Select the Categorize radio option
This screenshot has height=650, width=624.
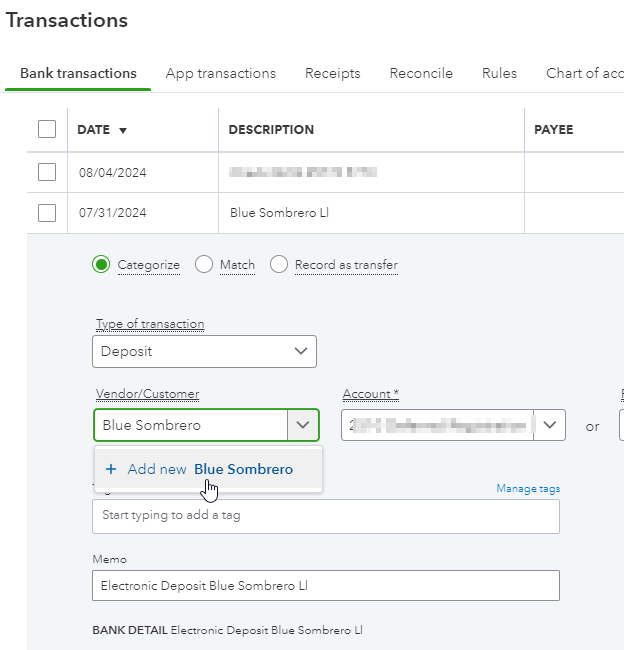click(x=101, y=265)
